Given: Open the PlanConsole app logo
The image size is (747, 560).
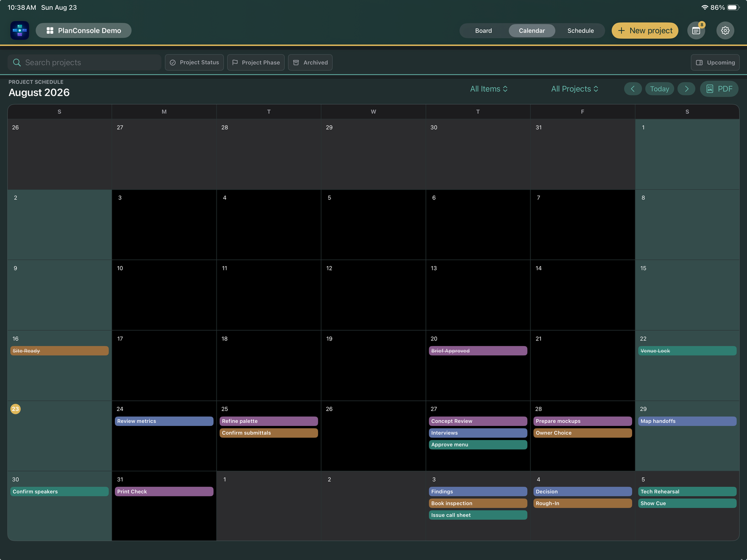Looking at the screenshot, I should [20, 30].
